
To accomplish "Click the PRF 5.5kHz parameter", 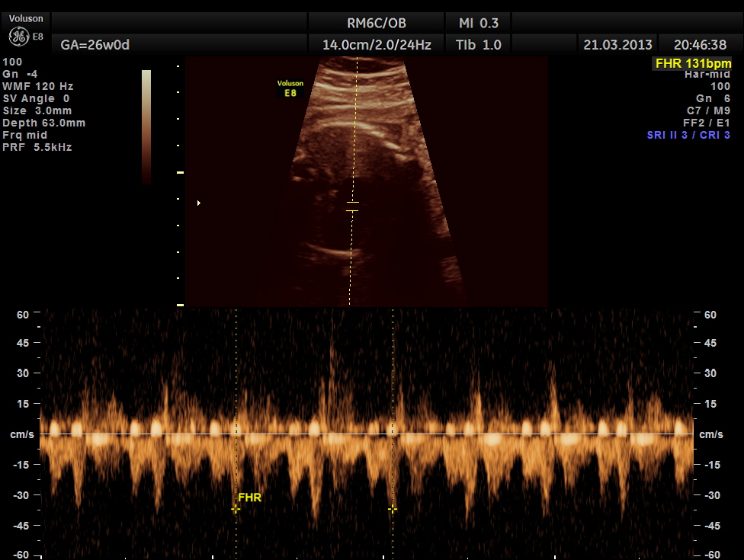I will click(x=37, y=147).
